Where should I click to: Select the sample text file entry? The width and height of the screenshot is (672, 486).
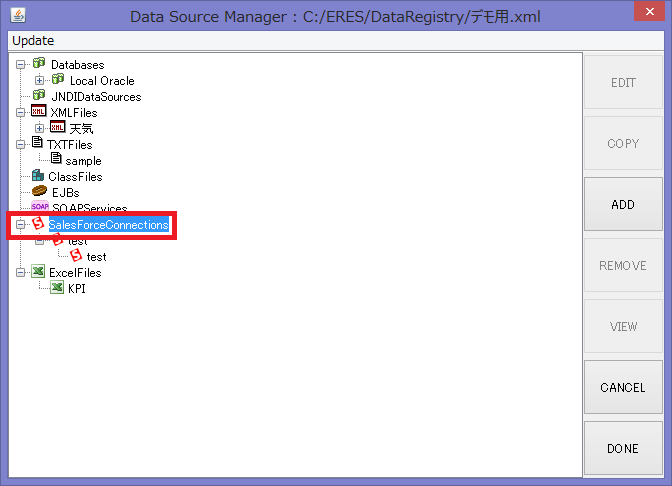(x=83, y=161)
